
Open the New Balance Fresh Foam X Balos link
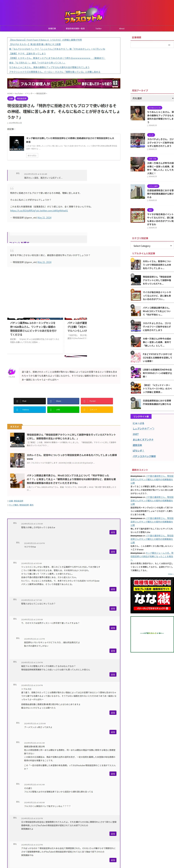click(45, 40)
